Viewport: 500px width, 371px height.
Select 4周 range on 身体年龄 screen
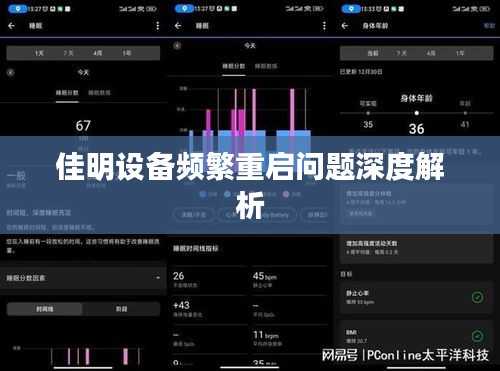coord(431,53)
